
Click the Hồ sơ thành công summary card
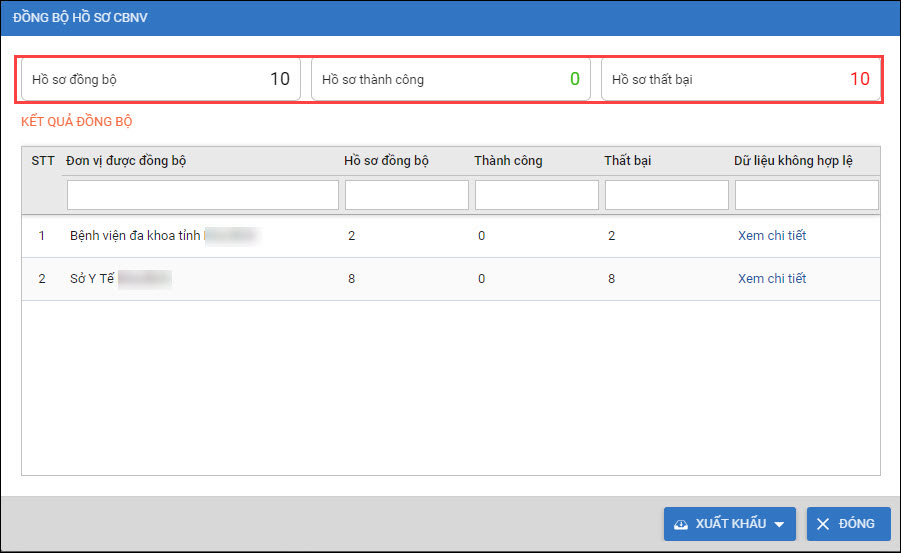pyautogui.click(x=451, y=79)
